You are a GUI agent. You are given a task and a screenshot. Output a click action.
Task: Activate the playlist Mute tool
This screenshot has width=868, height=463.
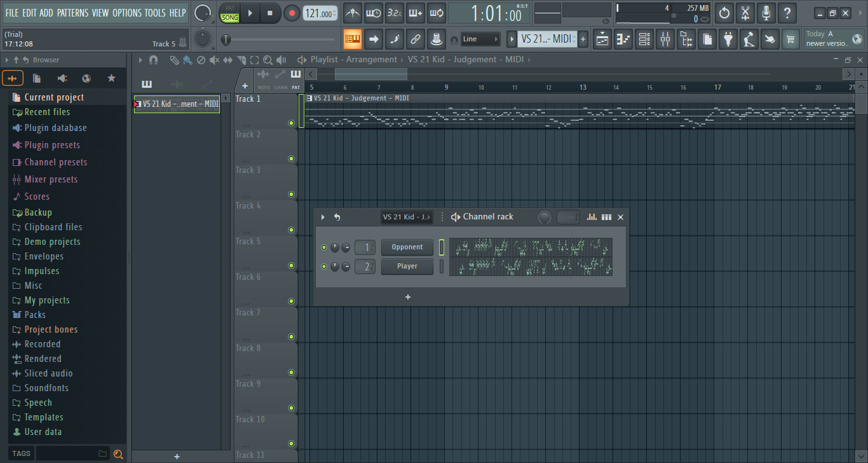(x=215, y=59)
